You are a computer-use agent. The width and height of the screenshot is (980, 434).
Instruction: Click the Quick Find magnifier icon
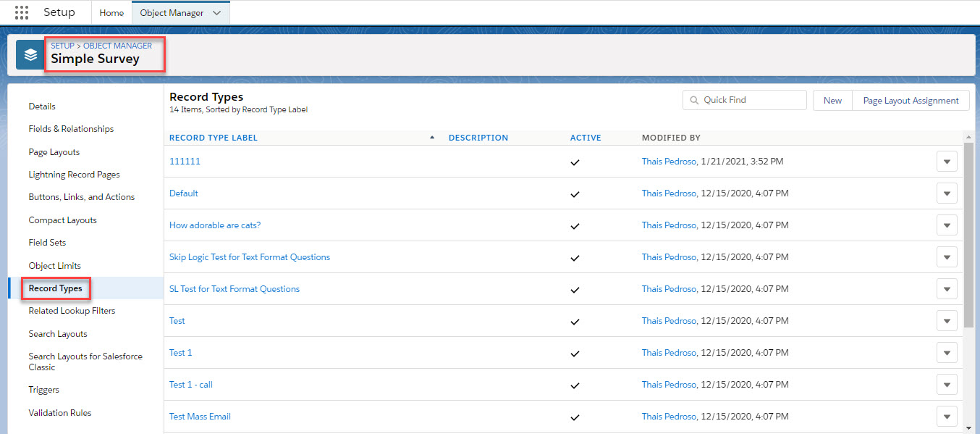tap(695, 100)
